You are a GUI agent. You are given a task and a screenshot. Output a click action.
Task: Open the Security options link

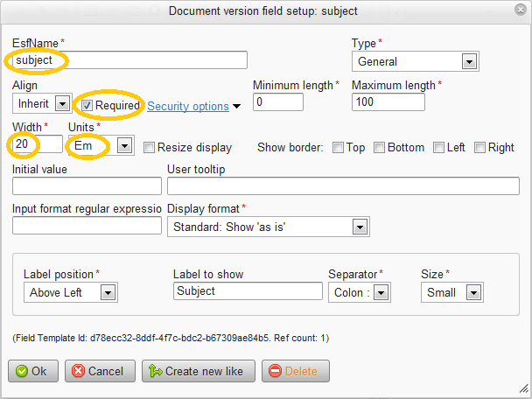188,106
